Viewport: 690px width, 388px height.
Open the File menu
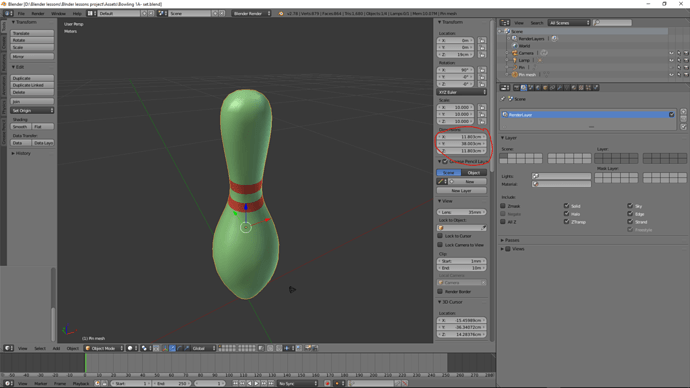(x=21, y=14)
